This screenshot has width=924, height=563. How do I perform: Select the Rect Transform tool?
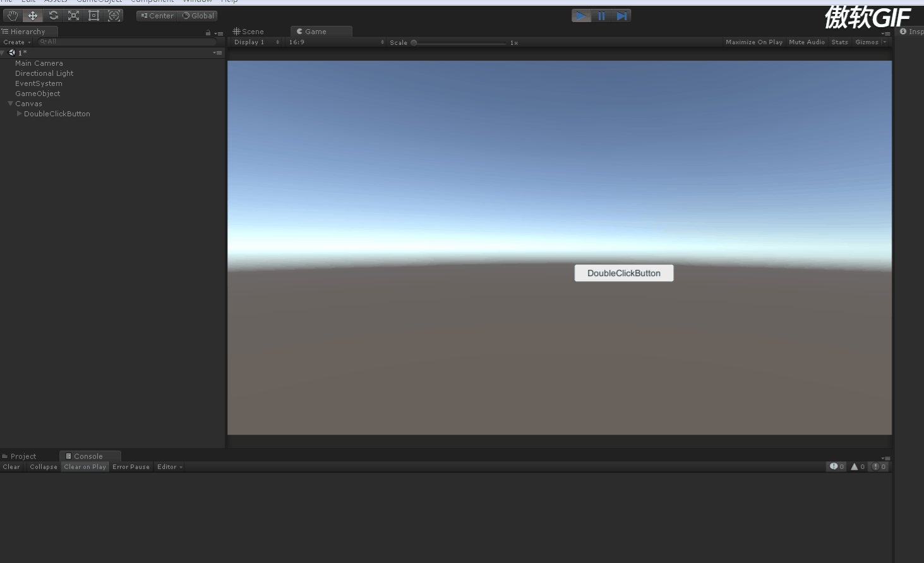point(93,15)
